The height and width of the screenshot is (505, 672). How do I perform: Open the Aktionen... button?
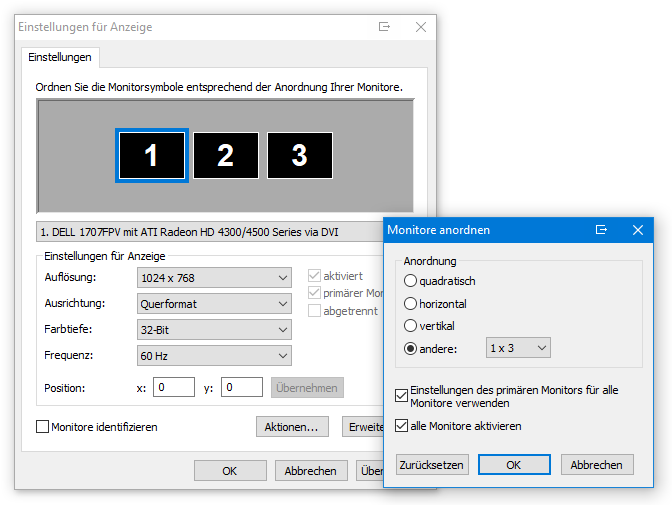point(292,427)
